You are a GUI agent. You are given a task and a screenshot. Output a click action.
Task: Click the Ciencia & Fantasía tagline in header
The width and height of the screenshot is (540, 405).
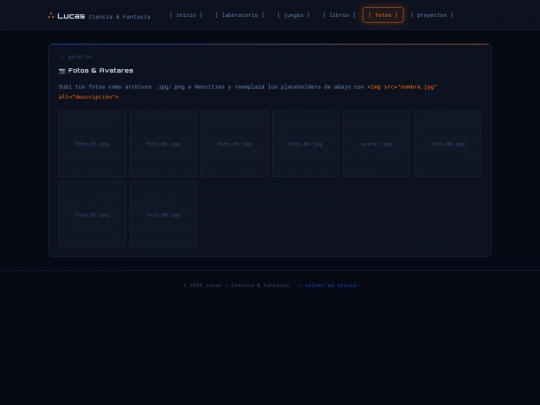[120, 17]
